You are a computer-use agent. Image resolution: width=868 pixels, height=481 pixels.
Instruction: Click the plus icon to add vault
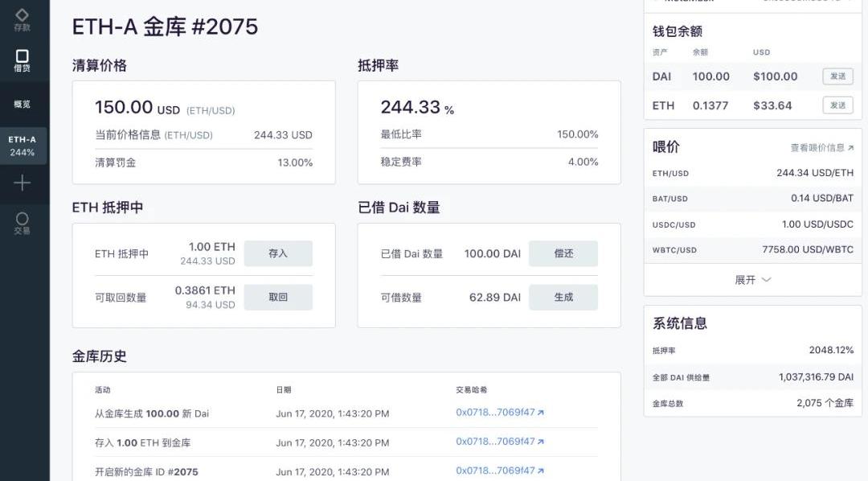(22, 183)
